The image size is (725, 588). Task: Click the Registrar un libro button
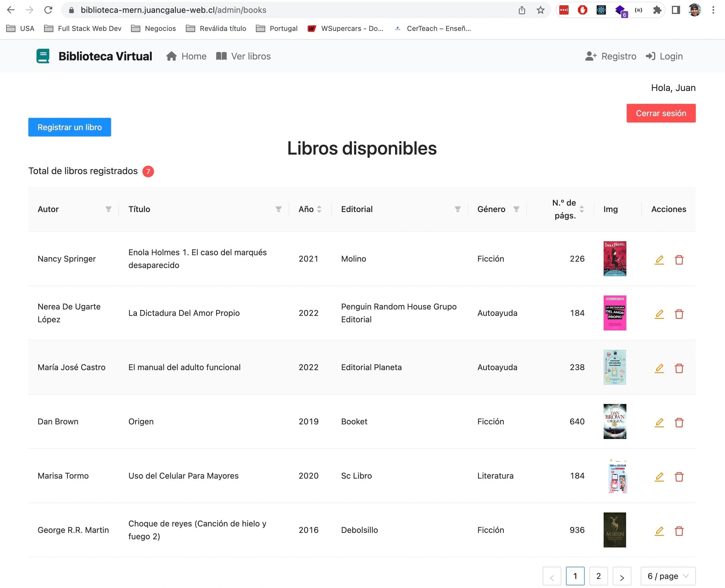[x=70, y=127]
